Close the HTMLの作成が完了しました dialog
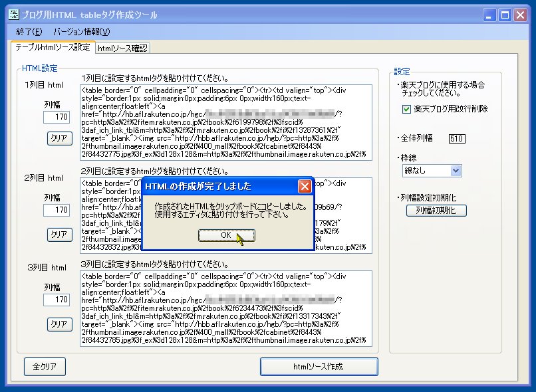The image size is (536, 392). [305, 186]
